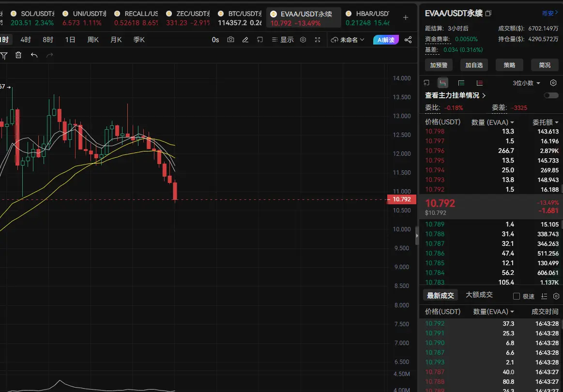Open the 显示 display options menu
This screenshot has height=392, width=563.
pos(283,40)
